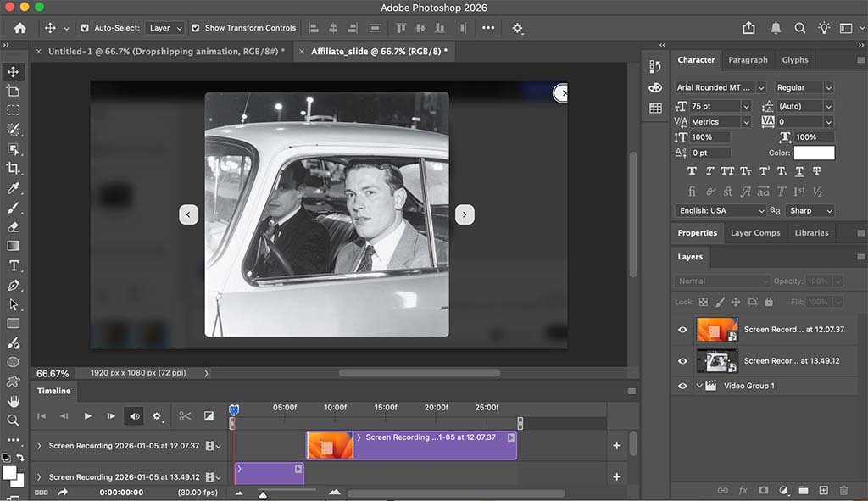Image resolution: width=868 pixels, height=501 pixels.
Task: Select the Eraser tool
Action: coord(13,227)
